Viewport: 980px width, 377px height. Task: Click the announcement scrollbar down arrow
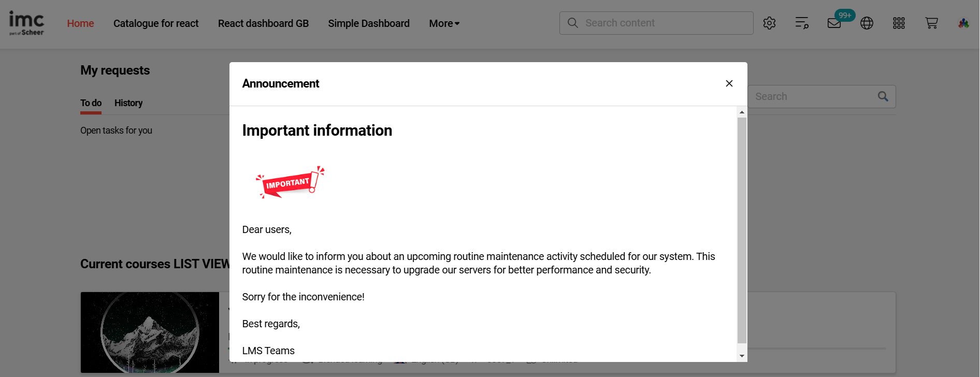point(742,356)
